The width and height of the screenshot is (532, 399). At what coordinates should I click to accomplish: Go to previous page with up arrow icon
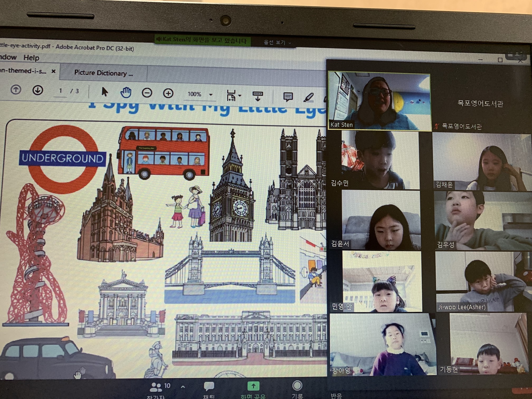coord(16,90)
